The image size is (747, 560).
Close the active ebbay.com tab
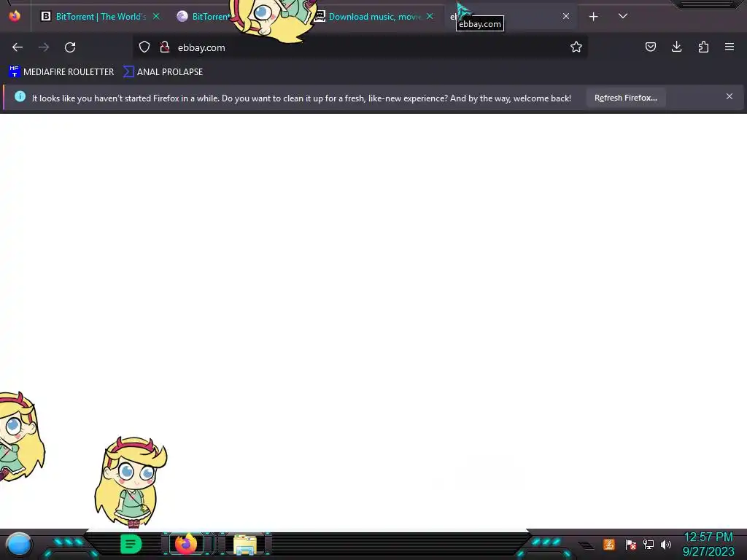pyautogui.click(x=566, y=16)
